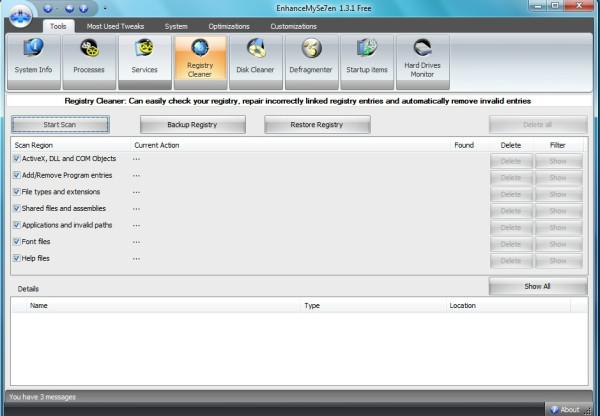
Task: Select the Registry Cleaner tool
Action: pos(200,58)
